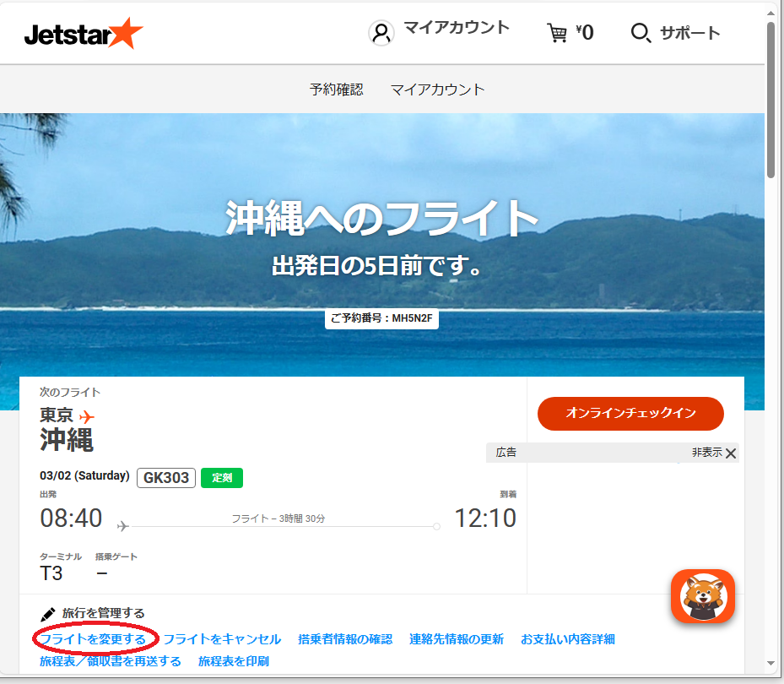Click 旅程表／領収書を再送する

coord(111,661)
